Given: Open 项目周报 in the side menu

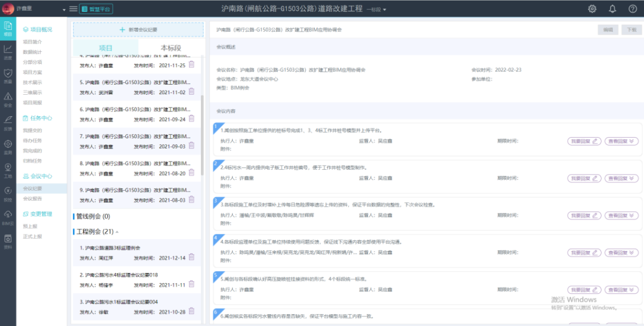Looking at the screenshot, I should point(32,103).
